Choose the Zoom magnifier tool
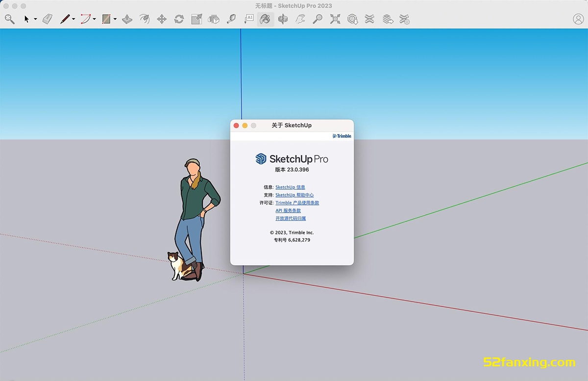 [x=318, y=19]
